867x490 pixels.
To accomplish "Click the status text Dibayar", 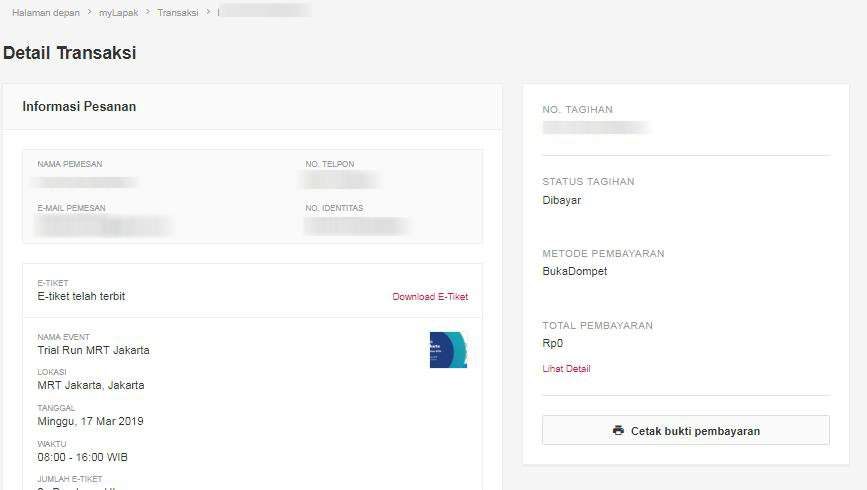I will [x=562, y=200].
